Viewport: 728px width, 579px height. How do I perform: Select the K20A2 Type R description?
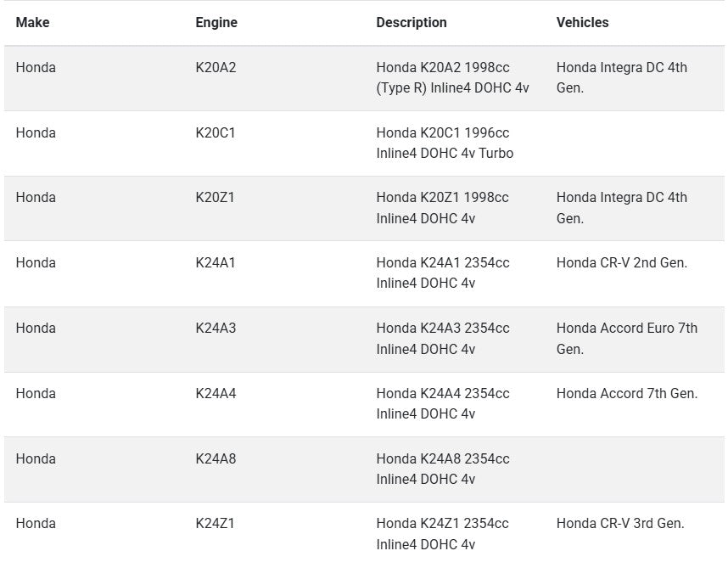coord(452,78)
